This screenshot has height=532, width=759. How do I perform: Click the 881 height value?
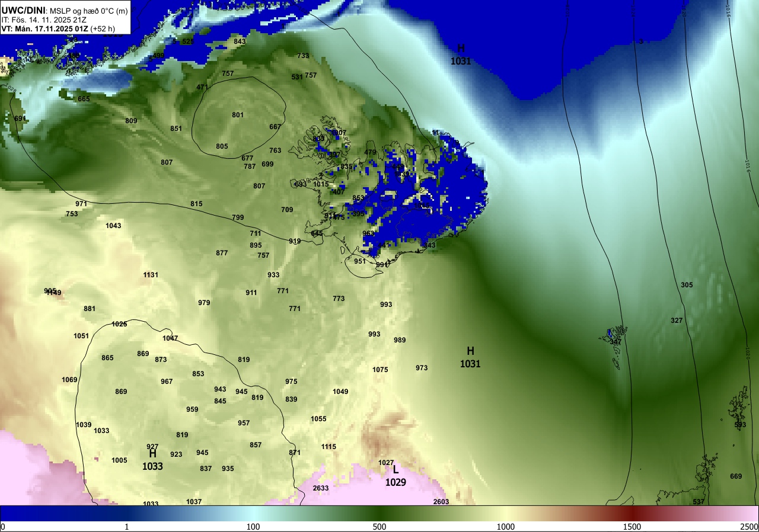[x=90, y=309]
